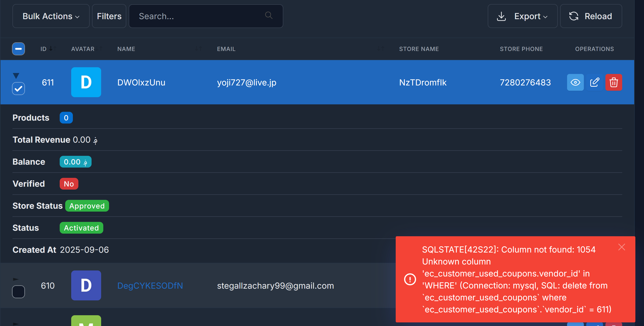Image resolution: width=644 pixels, height=326 pixels.
Task: Collapse details of row 611
Action: pyautogui.click(x=16, y=75)
